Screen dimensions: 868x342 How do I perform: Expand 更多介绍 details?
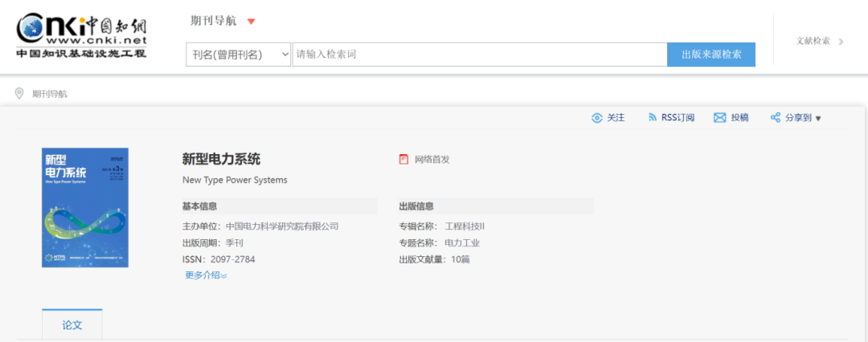point(206,275)
